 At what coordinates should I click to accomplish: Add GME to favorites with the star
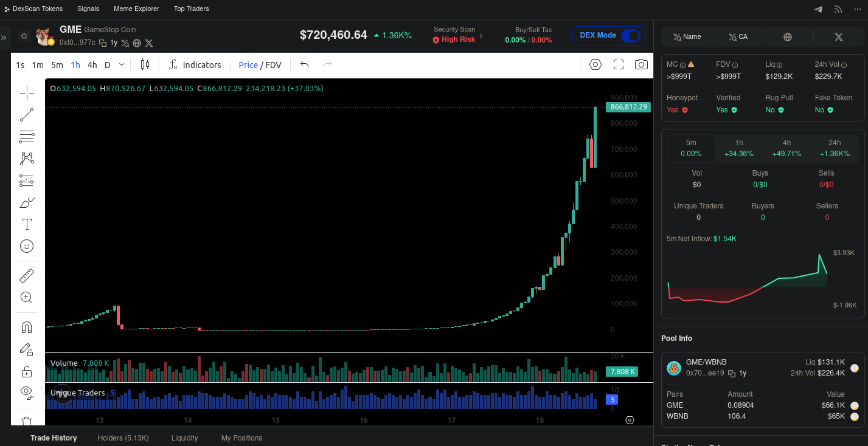(x=24, y=36)
